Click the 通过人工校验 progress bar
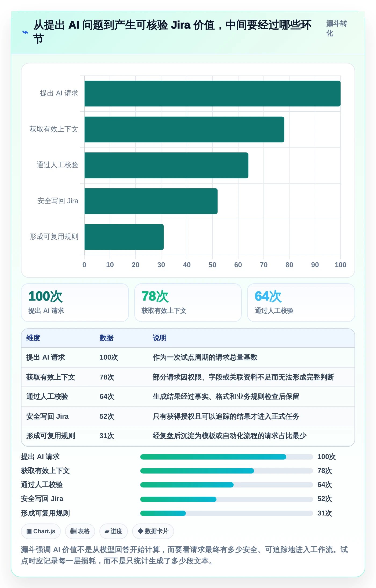 (226, 485)
